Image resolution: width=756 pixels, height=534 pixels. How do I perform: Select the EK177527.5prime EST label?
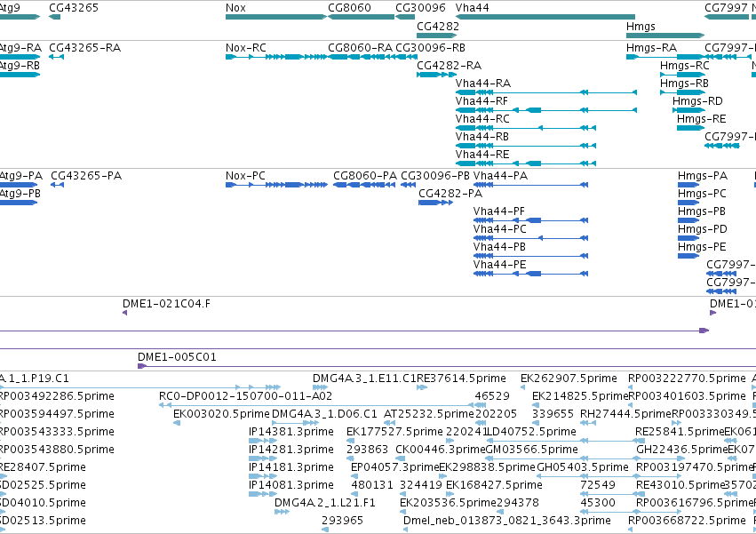click(x=394, y=432)
